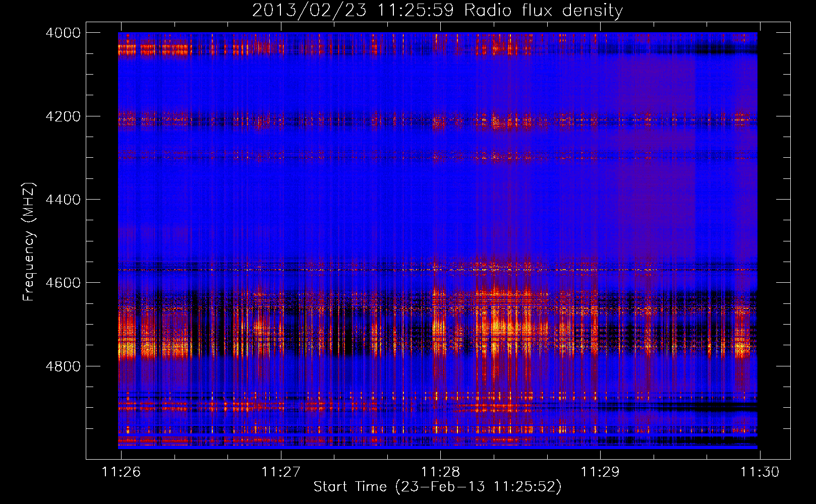Click the 11:29 time axis label
This screenshot has height=504, width=816.
(600, 472)
